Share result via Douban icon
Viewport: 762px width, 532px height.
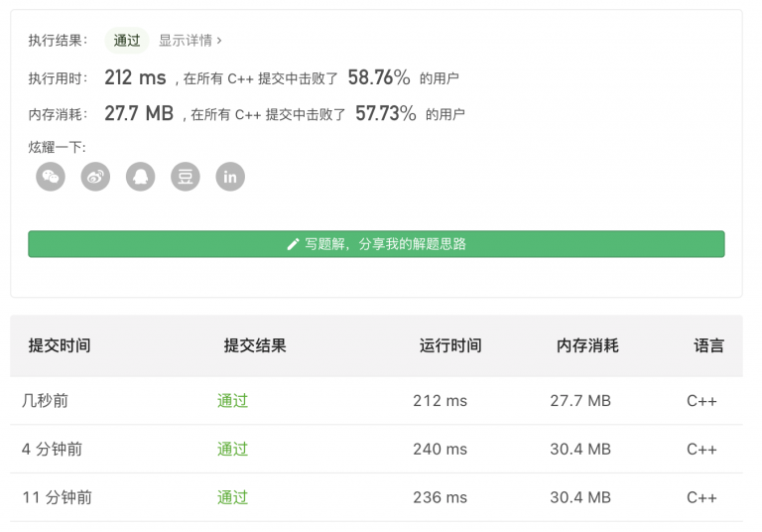[186, 177]
